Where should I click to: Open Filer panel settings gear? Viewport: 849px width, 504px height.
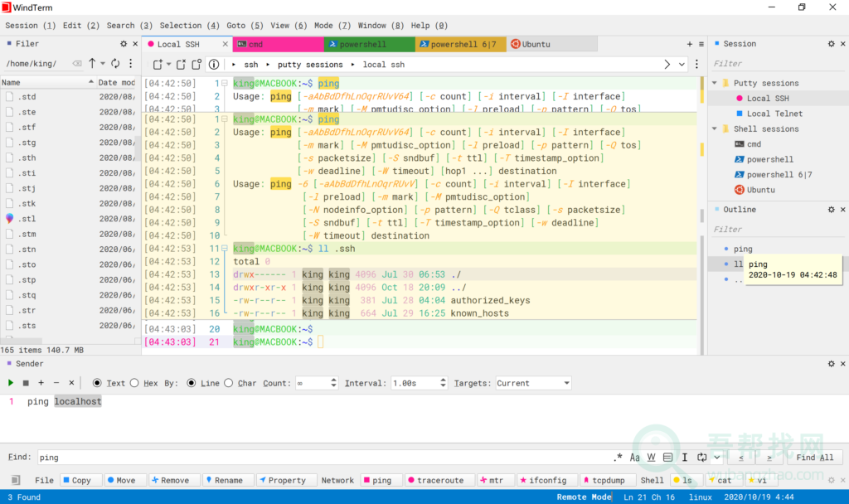[x=124, y=44]
